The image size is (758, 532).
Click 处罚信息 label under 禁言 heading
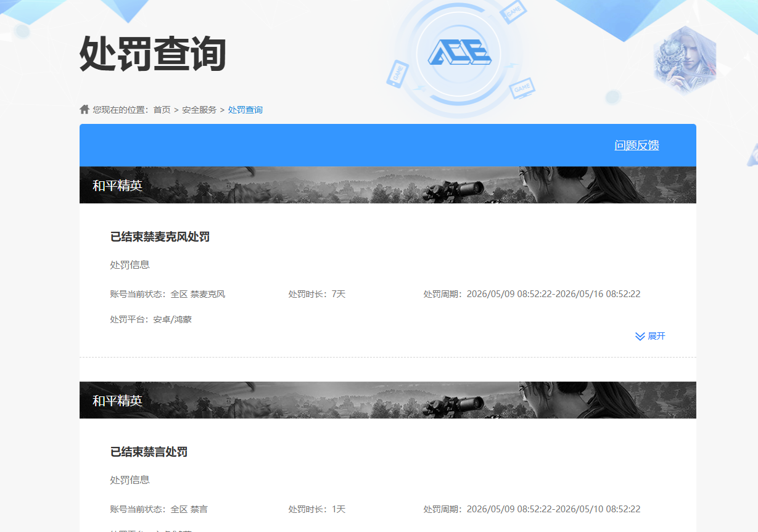tap(130, 480)
